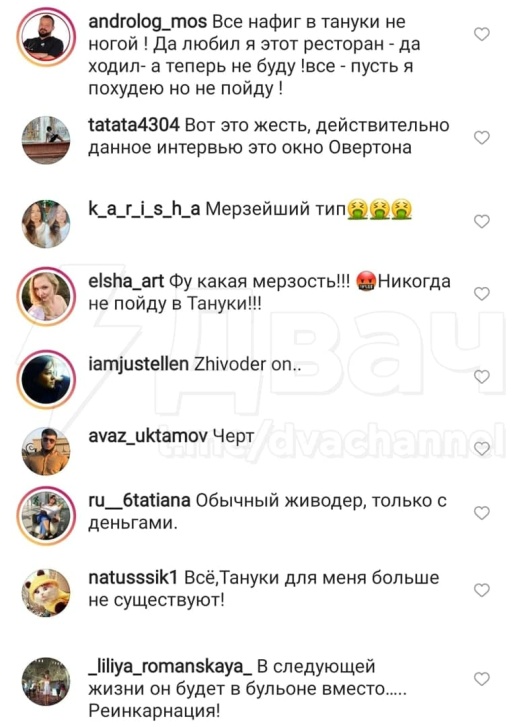Open tatata4304 username link
Viewport: 520px width, 727px height.
pos(133,125)
